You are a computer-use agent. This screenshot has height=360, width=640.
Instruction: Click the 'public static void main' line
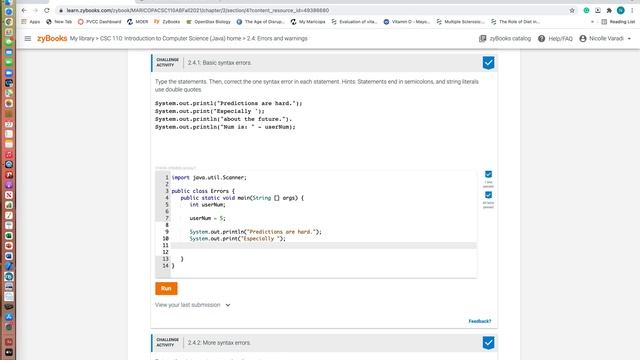click(x=242, y=198)
